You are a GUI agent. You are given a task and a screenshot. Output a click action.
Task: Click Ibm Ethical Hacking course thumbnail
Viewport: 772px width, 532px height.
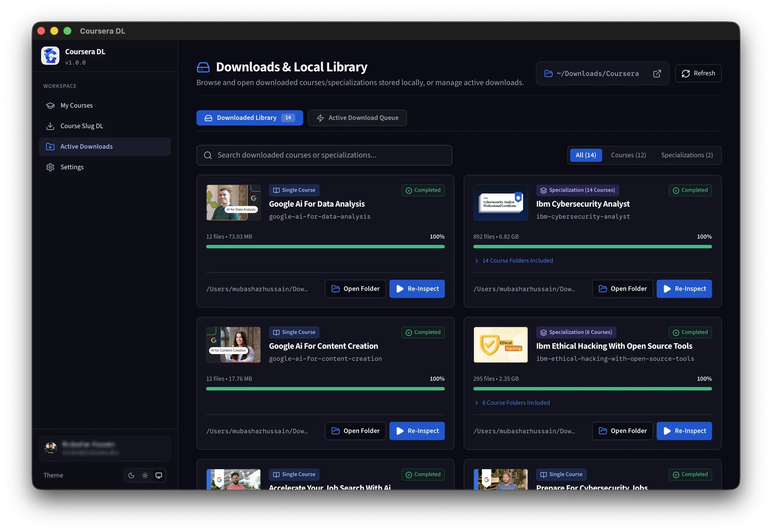pyautogui.click(x=501, y=345)
